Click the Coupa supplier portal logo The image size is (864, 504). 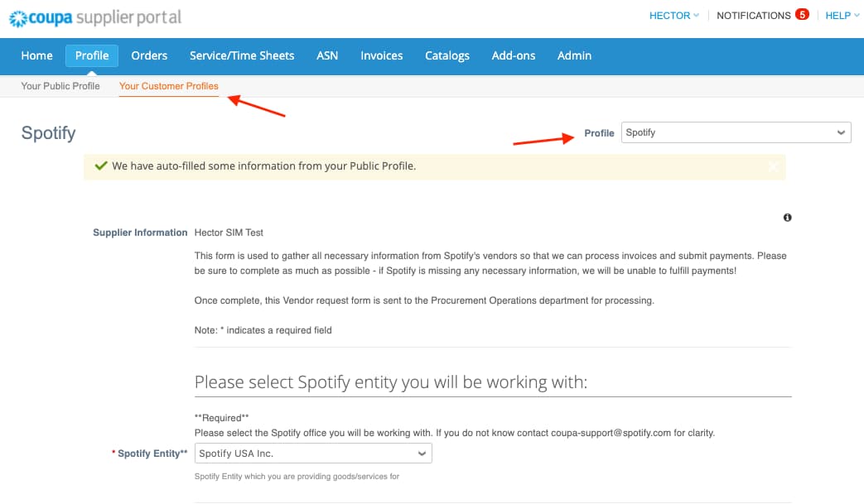click(94, 17)
